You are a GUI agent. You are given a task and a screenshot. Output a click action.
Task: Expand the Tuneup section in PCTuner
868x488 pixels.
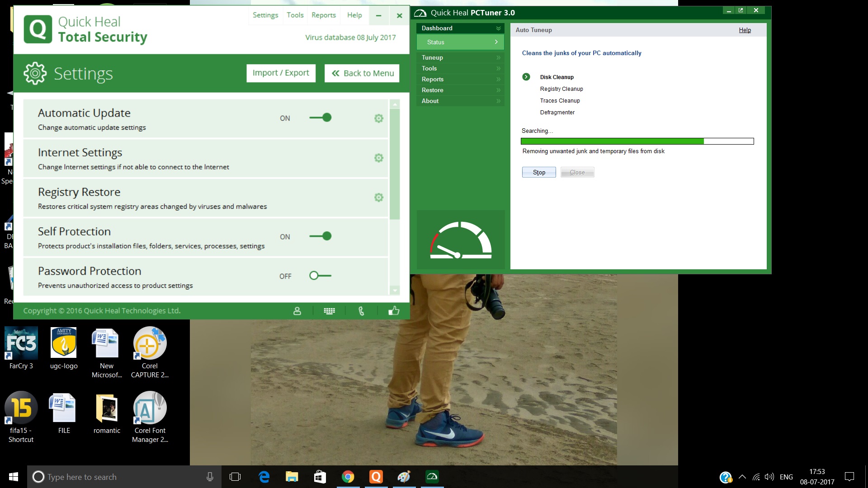(460, 57)
